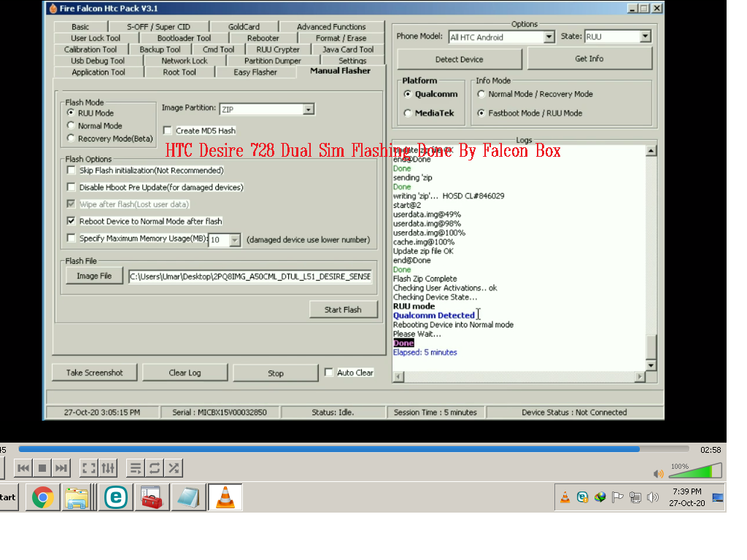
Task: Click VLC cone in system tray
Action: tap(565, 497)
